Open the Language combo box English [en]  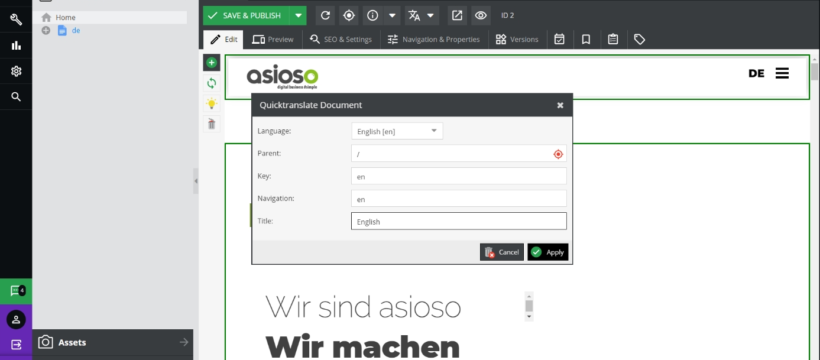pyautogui.click(x=397, y=131)
